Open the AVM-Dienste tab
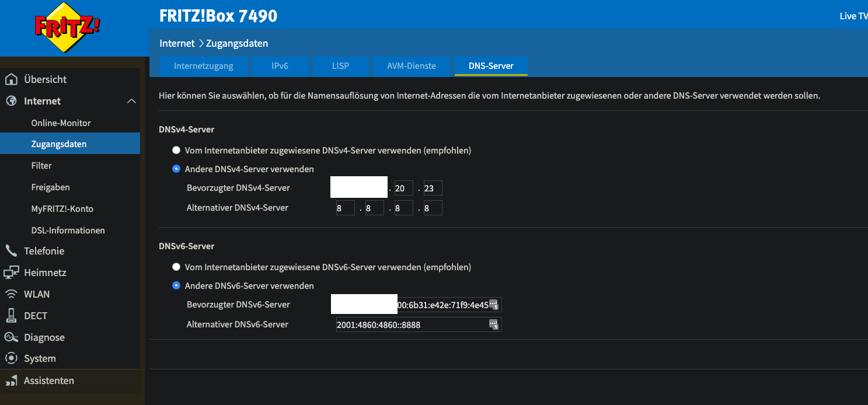The image size is (868, 405). click(x=412, y=67)
